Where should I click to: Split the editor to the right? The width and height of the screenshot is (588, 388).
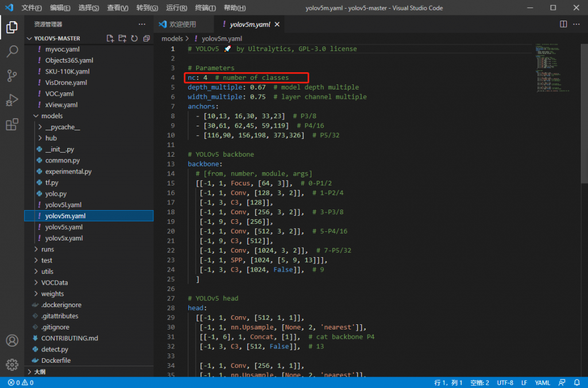click(x=563, y=24)
